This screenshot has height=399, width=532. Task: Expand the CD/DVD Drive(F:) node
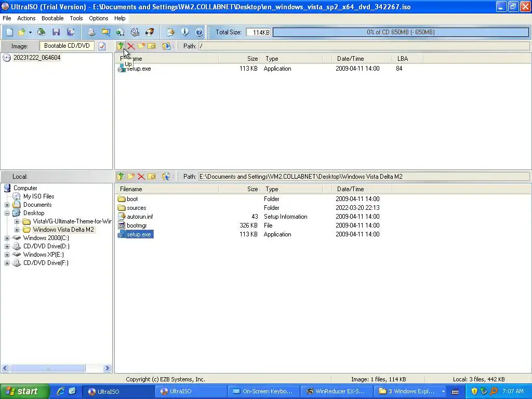click(x=7, y=263)
